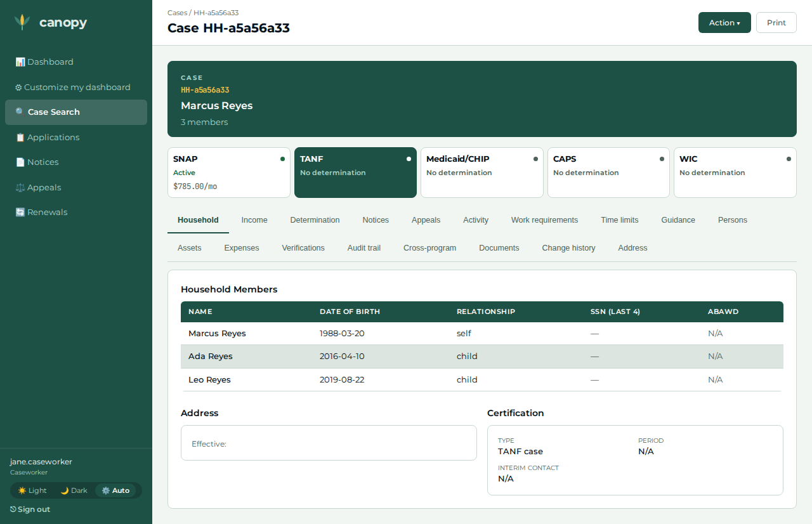
Task: Click Cases in the breadcrumb
Action: (x=177, y=13)
